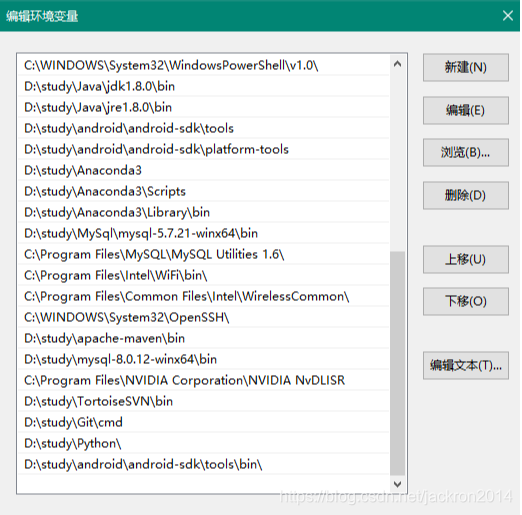Image resolution: width=522 pixels, height=515 pixels.
Task: Close the 编辑环境变量 dialog
Action: (x=508, y=15)
